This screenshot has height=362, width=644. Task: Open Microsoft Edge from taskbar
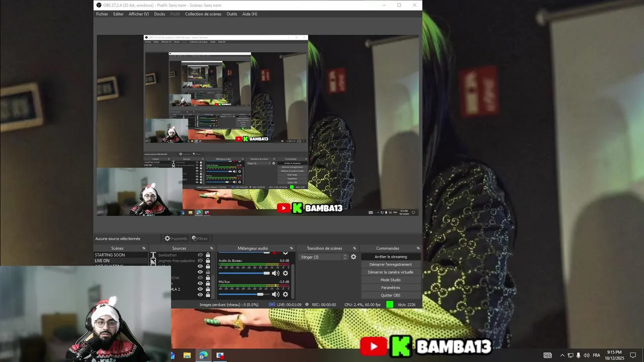(203, 355)
